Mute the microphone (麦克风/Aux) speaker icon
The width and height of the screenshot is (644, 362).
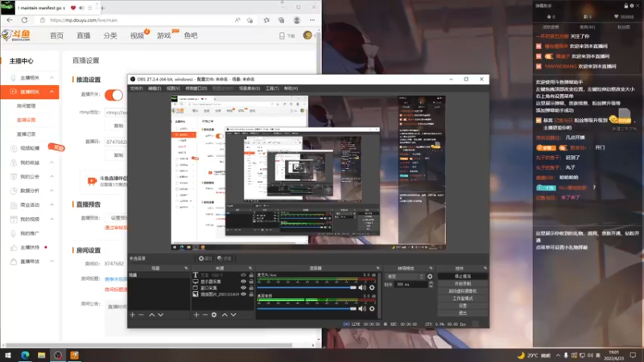362,288
